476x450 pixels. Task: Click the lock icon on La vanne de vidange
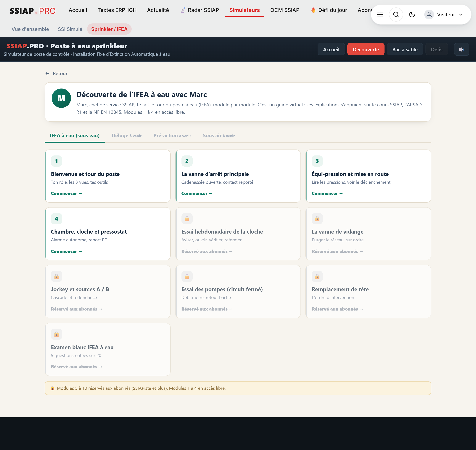(317, 218)
